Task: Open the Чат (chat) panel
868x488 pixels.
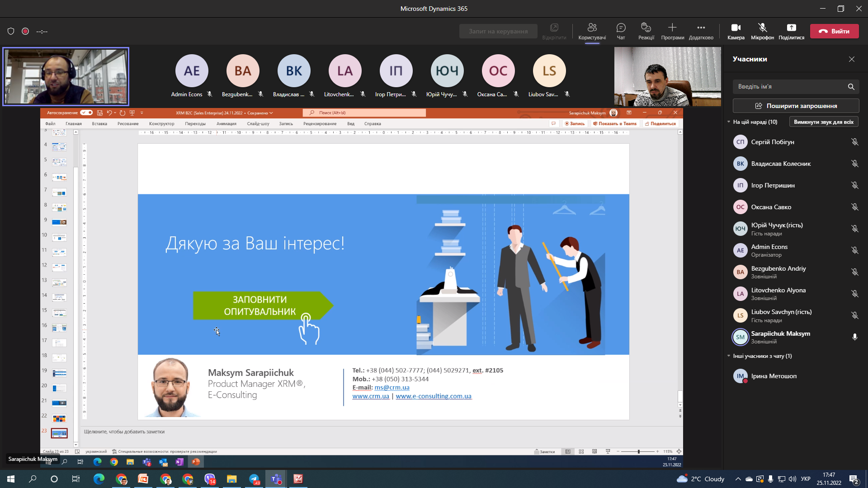Action: tap(621, 31)
